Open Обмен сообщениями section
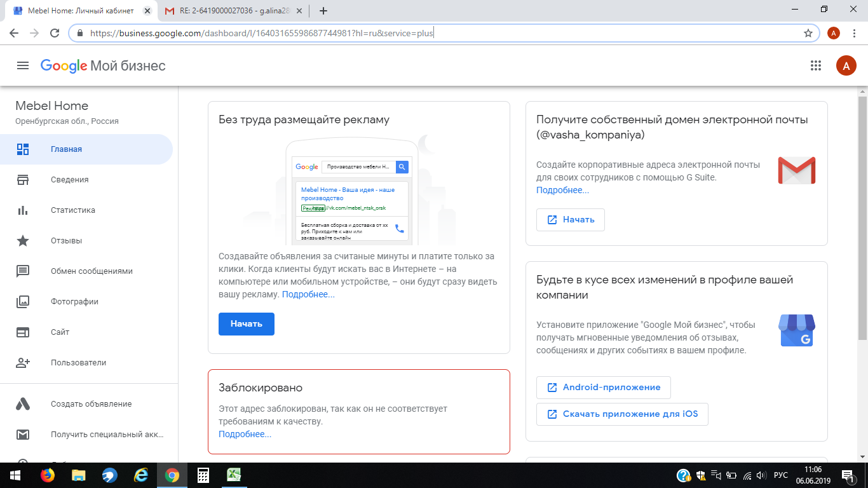This screenshot has width=868, height=488. (x=86, y=271)
